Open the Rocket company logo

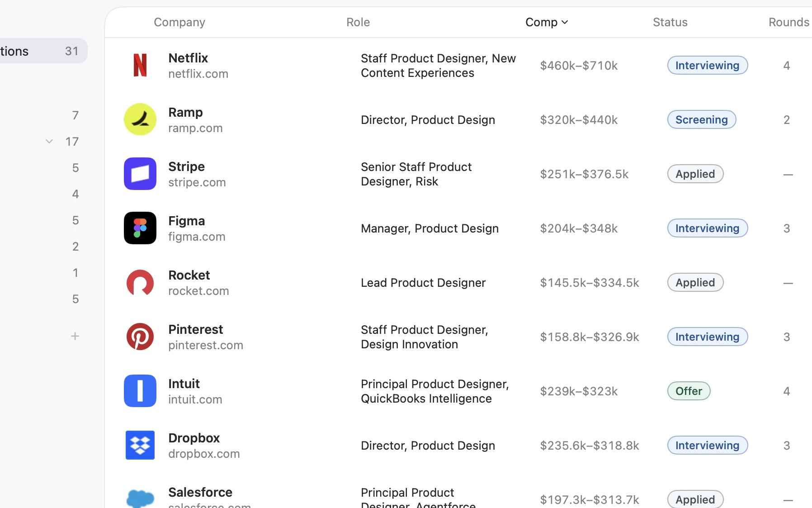pyautogui.click(x=140, y=282)
